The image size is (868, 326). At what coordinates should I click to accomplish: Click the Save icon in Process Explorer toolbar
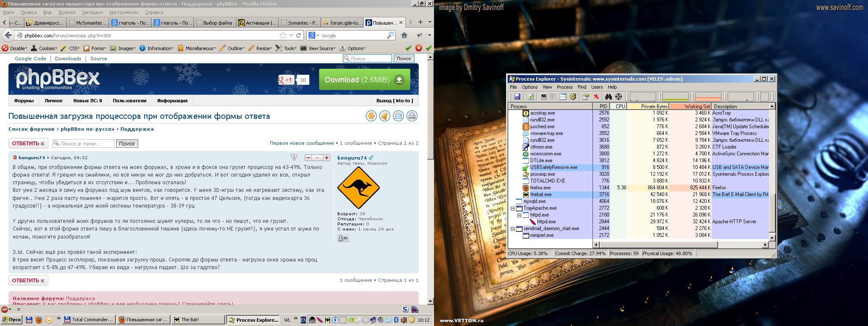(517, 97)
